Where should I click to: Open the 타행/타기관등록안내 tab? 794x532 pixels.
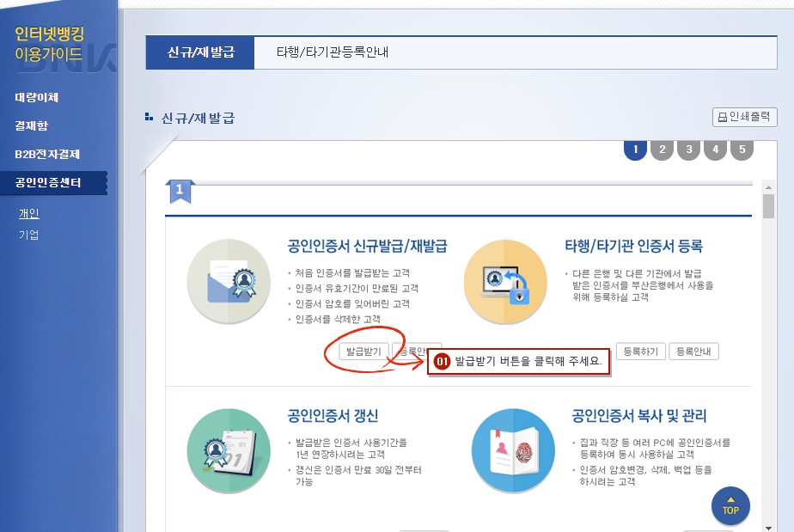click(x=333, y=52)
